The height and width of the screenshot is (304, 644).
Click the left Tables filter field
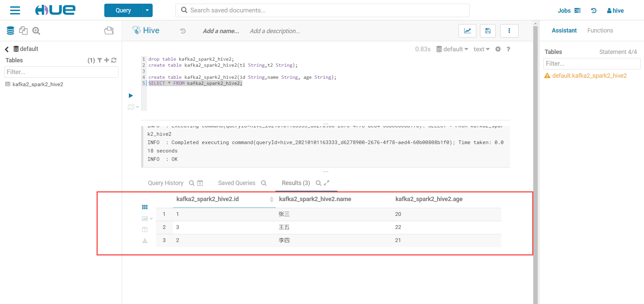tap(61, 72)
